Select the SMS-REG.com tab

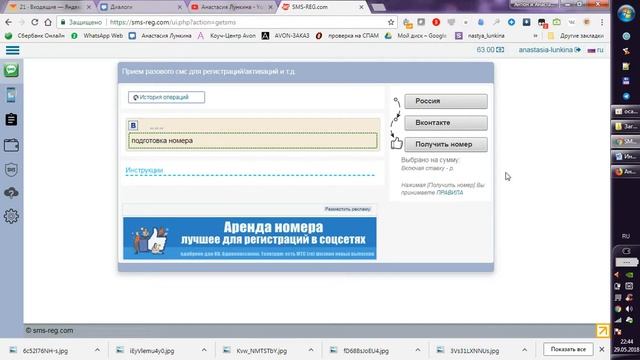(318, 7)
